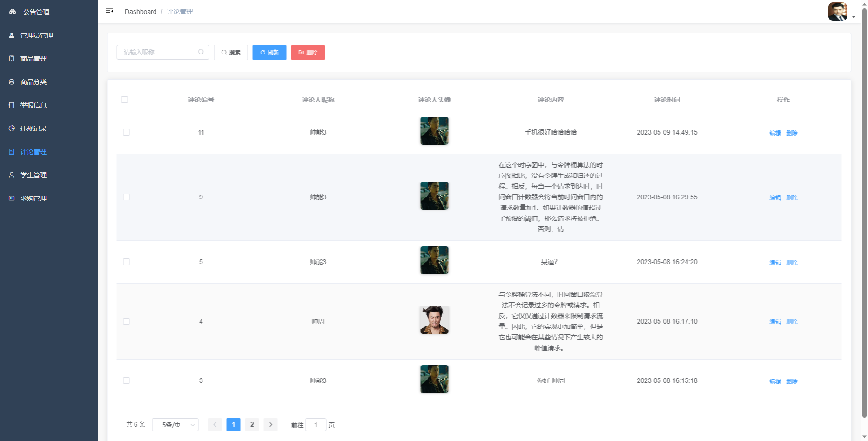
Task: Click Dashboard in the breadcrumb
Action: pyautogui.click(x=141, y=12)
